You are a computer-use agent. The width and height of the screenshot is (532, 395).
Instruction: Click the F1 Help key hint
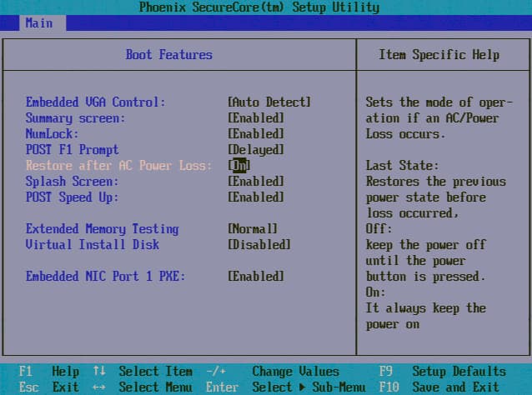[48, 372]
